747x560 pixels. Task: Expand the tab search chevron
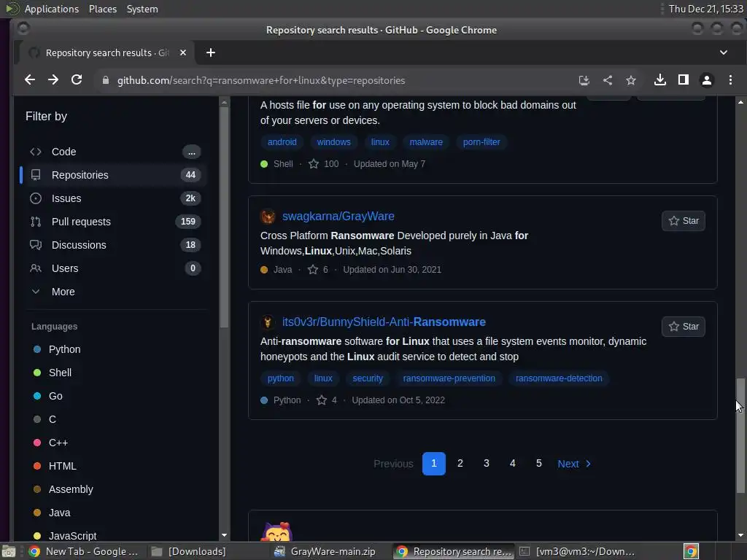pyautogui.click(x=723, y=52)
